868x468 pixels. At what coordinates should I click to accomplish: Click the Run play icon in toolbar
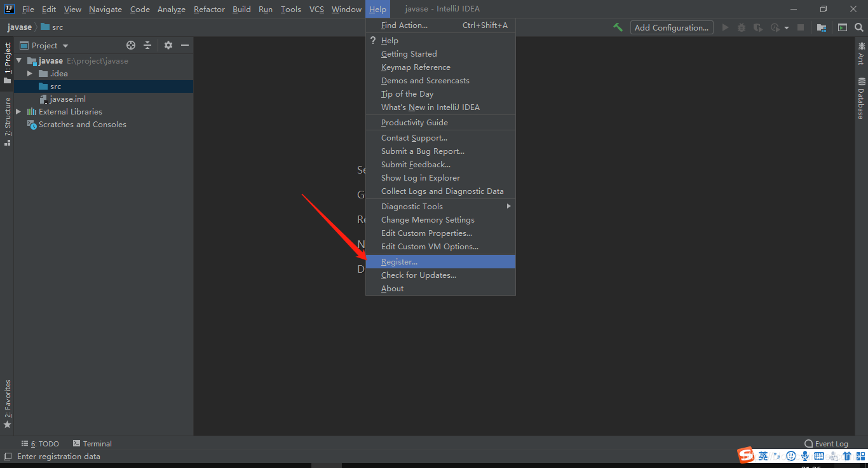726,27
